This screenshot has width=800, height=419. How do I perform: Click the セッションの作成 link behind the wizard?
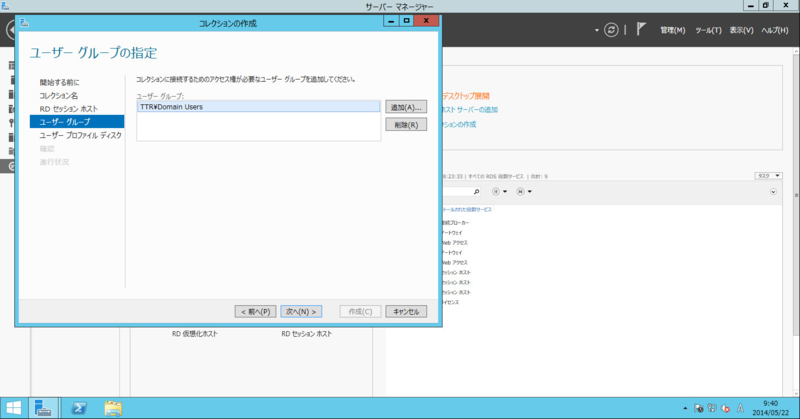(459, 125)
